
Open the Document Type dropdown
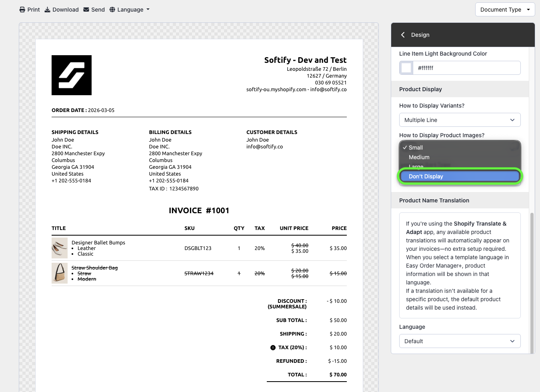pyautogui.click(x=505, y=10)
